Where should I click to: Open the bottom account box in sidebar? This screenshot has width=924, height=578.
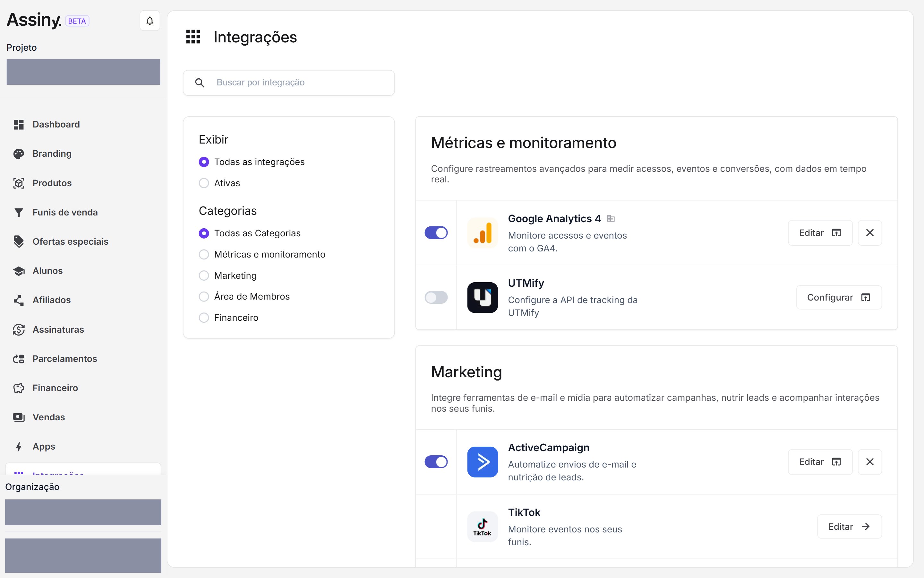click(x=83, y=556)
